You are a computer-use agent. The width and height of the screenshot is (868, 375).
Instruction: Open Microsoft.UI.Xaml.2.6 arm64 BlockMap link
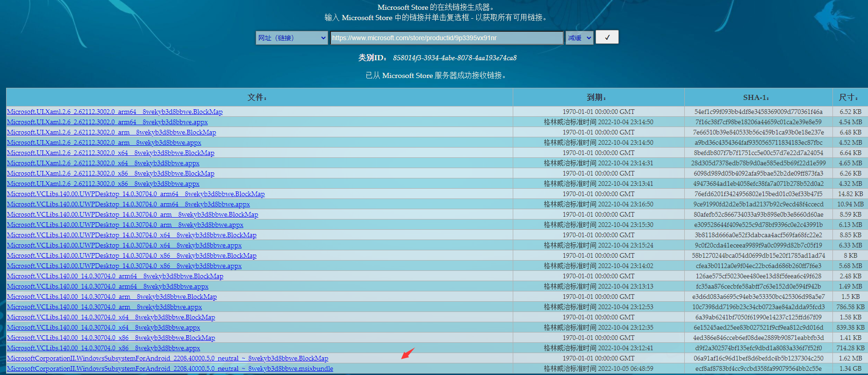[115, 112]
